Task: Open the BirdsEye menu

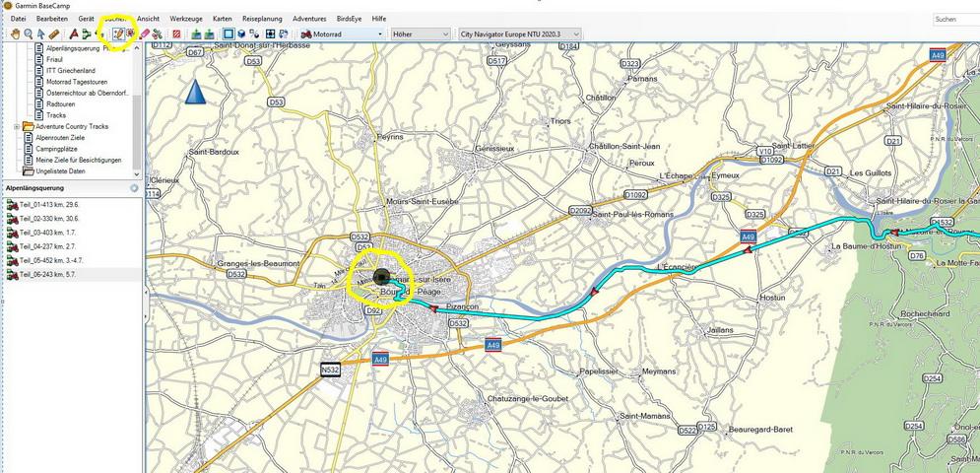Action: click(350, 19)
